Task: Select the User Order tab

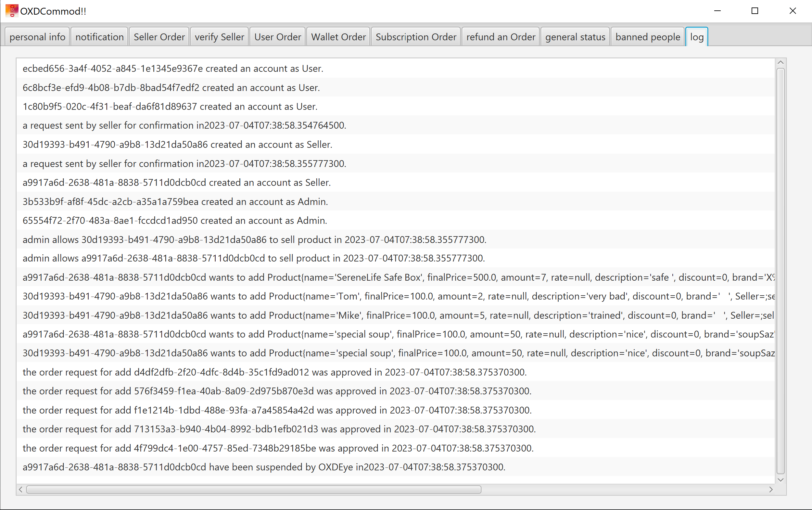Action: click(x=277, y=37)
